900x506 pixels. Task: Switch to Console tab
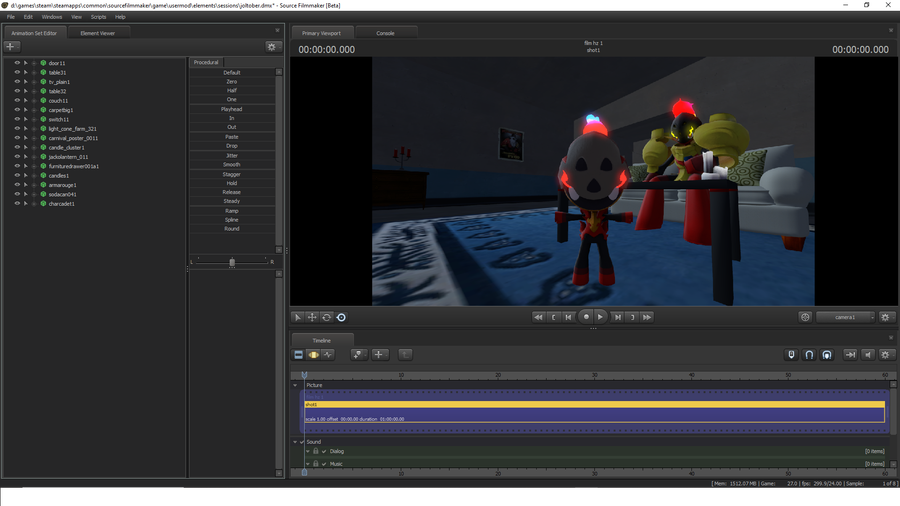(385, 33)
